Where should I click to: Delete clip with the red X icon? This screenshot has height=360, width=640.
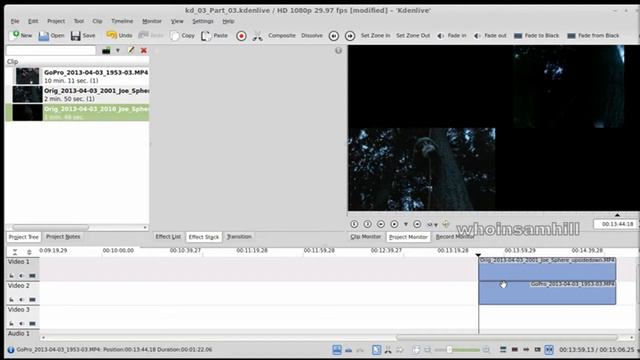[144, 51]
